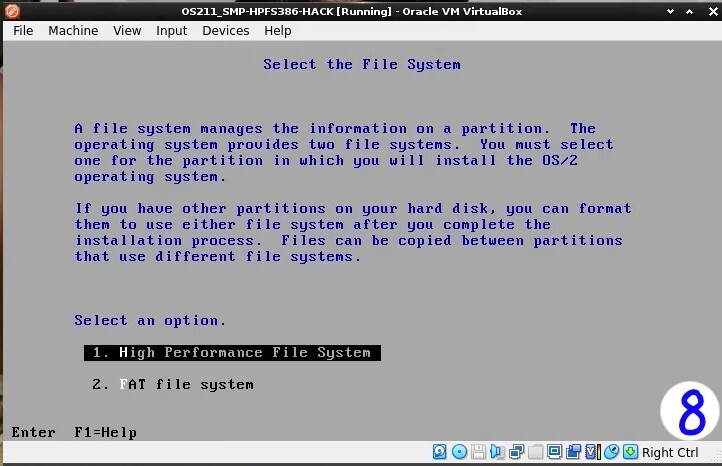Click the F1=Help text at bottom

tap(105, 432)
